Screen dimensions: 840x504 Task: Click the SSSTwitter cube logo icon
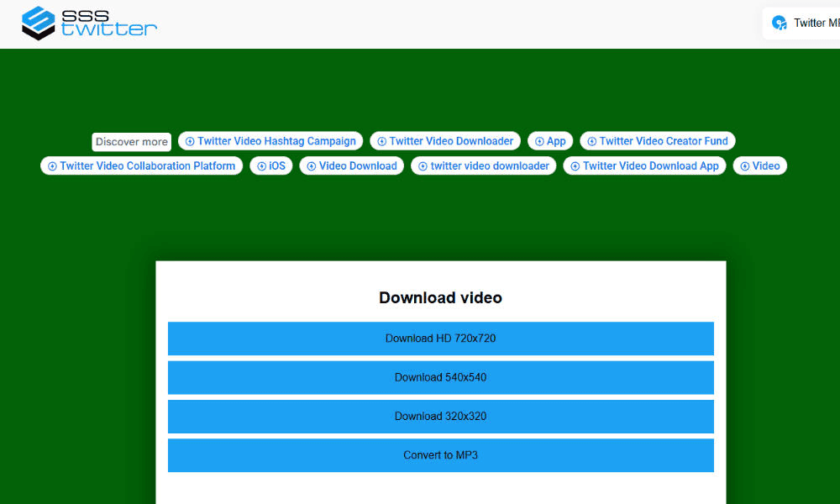[x=39, y=23]
